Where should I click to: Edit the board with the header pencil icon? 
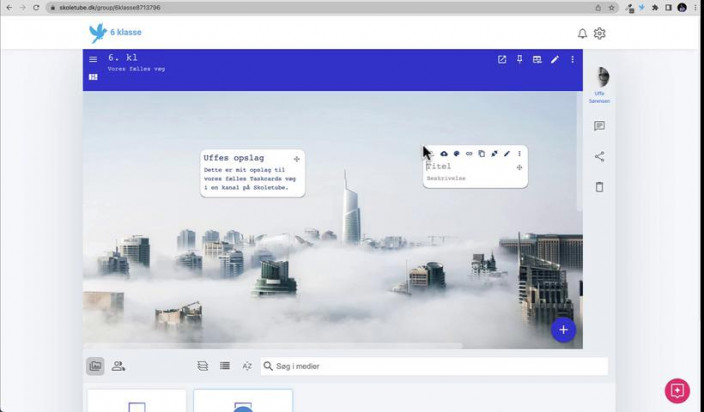[x=555, y=59]
